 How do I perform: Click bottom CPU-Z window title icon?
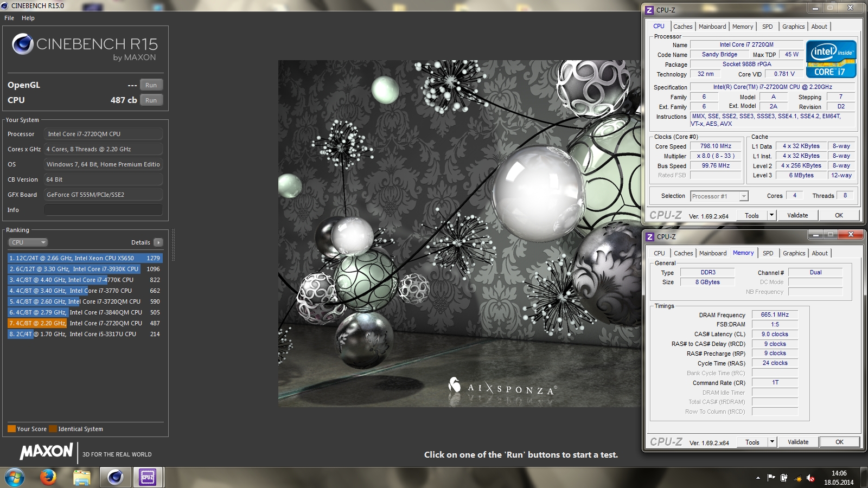click(x=650, y=236)
